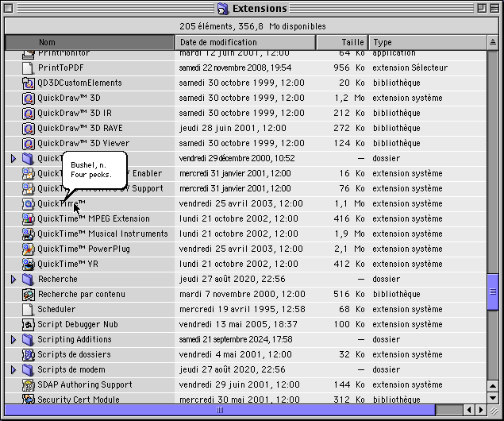Sort by the Nom column header
Viewport: 504px width, 421px height.
click(90, 42)
